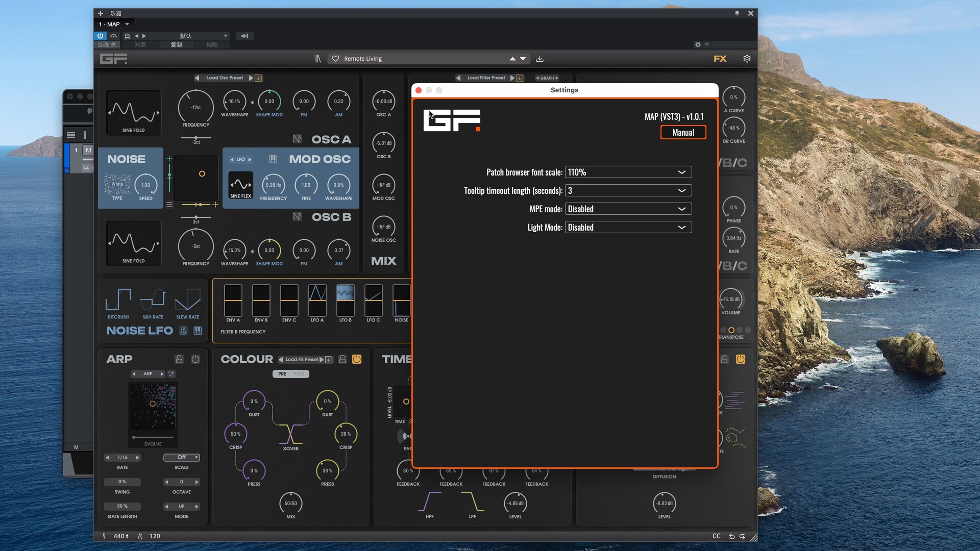980x551 pixels.
Task: Open plugin settings gear icon
Action: (747, 59)
